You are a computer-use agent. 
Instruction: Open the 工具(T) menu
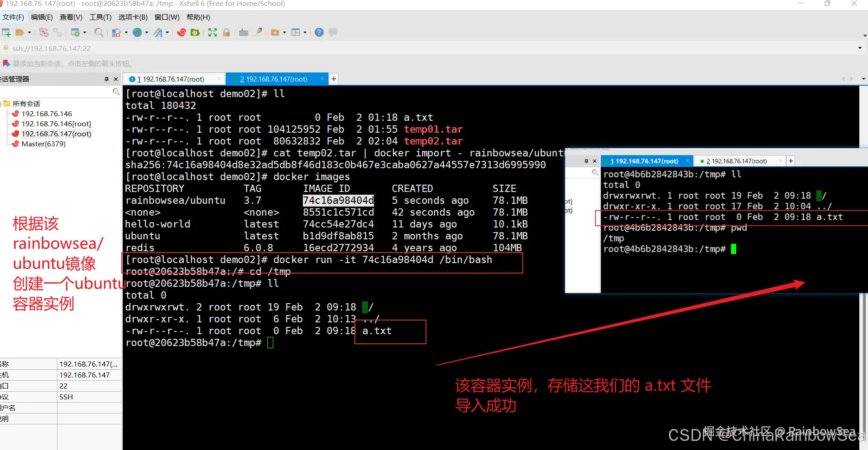[x=100, y=17]
